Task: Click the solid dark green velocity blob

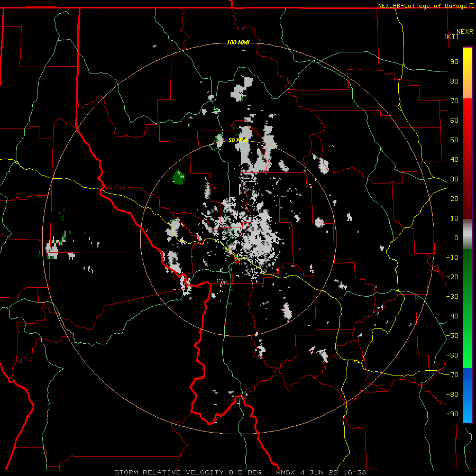Action: point(179,177)
